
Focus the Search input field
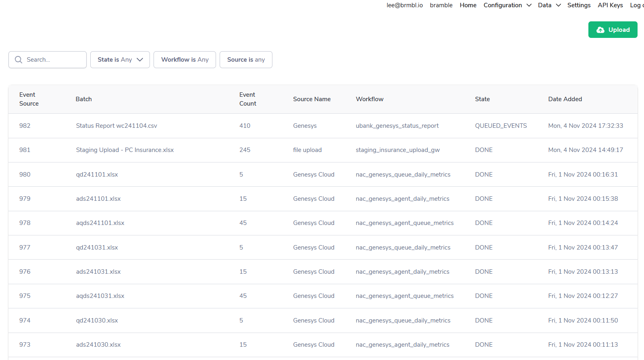(48, 60)
